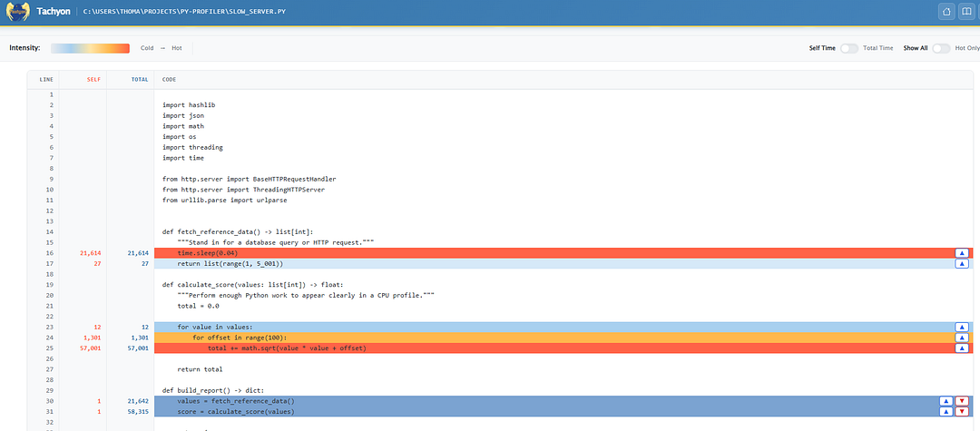Click the Tachyon logo icon
Image resolution: width=980 pixels, height=431 pixels.
pos(17,11)
